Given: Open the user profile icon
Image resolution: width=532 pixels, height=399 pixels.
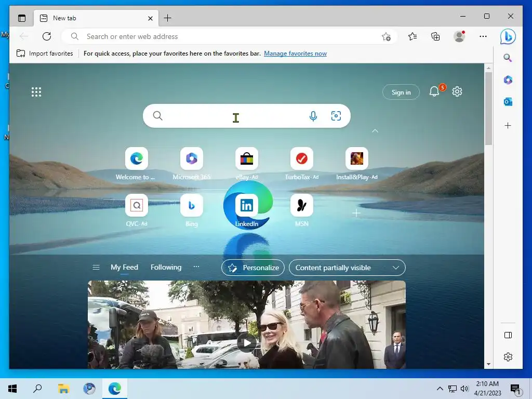Looking at the screenshot, I should pyautogui.click(x=459, y=36).
